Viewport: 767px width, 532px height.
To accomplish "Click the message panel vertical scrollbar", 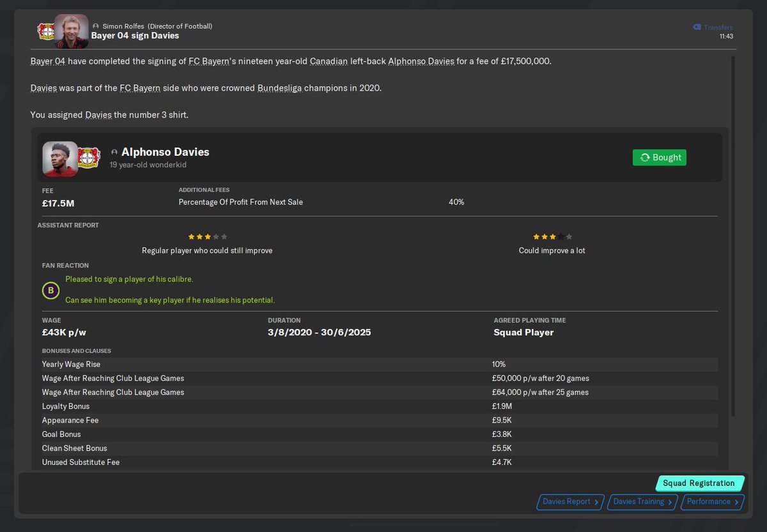I will coord(733,236).
